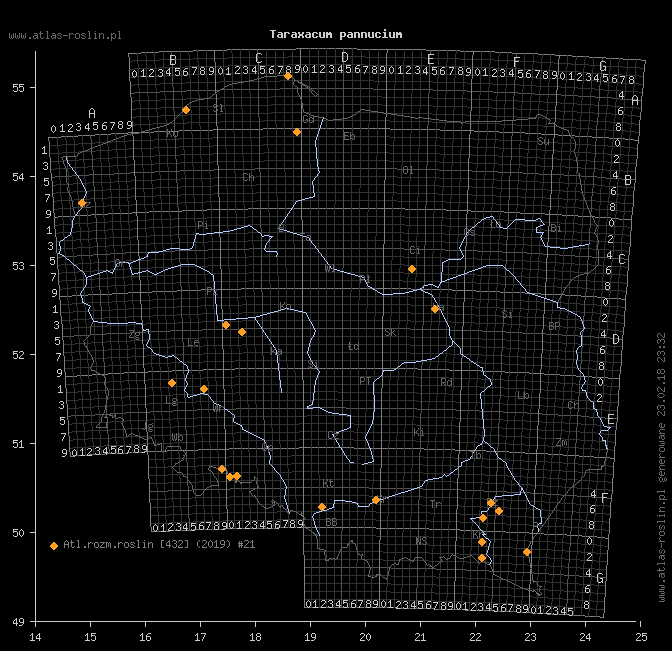Image resolution: width=672 pixels, height=651 pixels.
Task: Click the 14 longitude axis label
Action: pyautogui.click(x=36, y=637)
